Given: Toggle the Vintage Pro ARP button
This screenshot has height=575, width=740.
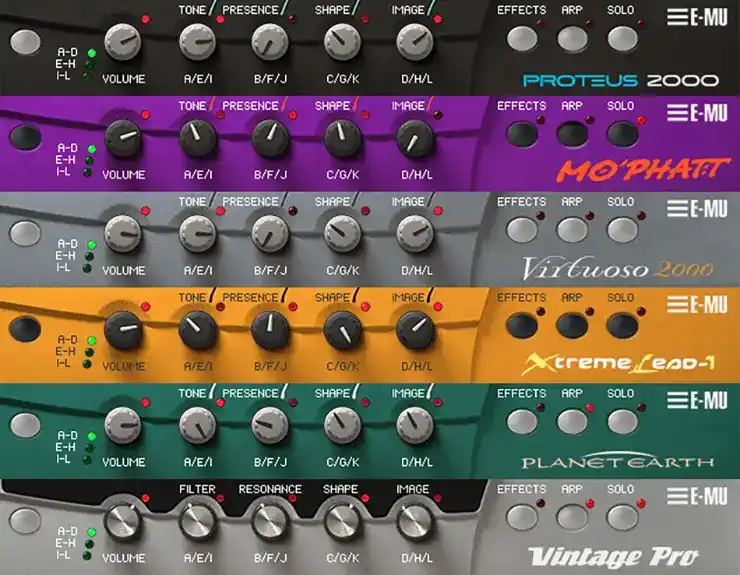Looking at the screenshot, I should coord(572,518).
